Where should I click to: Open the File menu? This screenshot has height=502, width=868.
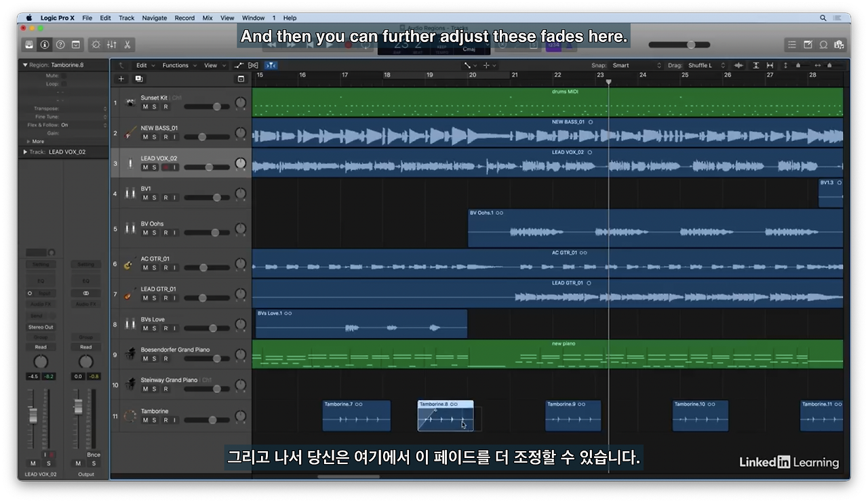(87, 18)
